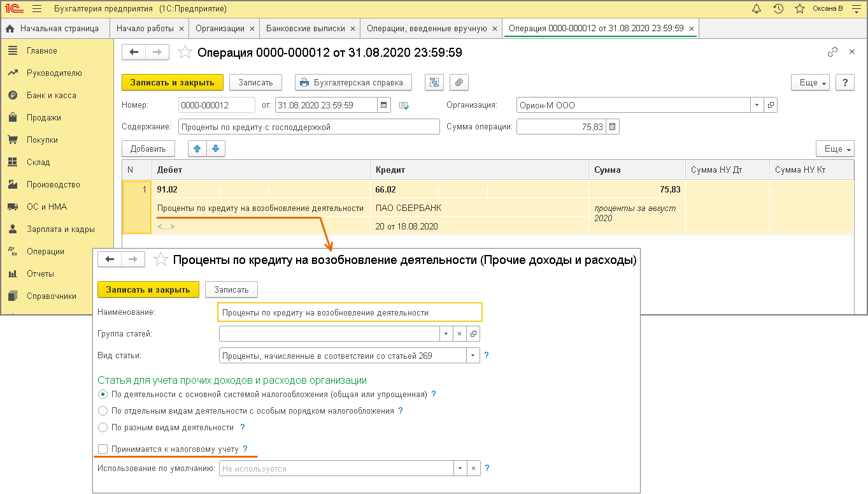The width and height of the screenshot is (868, 494).
Task: Go forward with the operation's right arrow
Action: click(157, 52)
